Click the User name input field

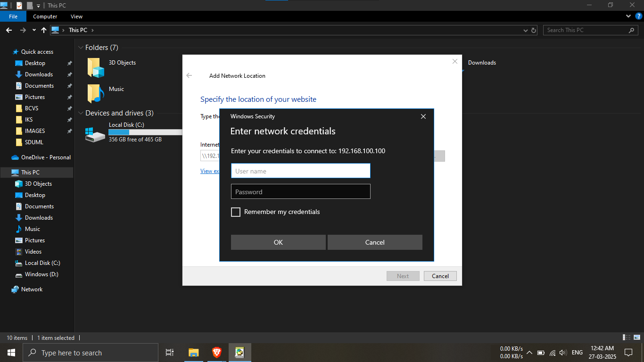click(300, 171)
